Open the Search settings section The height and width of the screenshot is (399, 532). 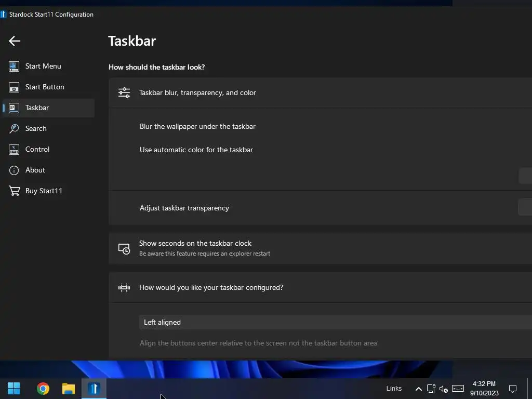(48, 129)
